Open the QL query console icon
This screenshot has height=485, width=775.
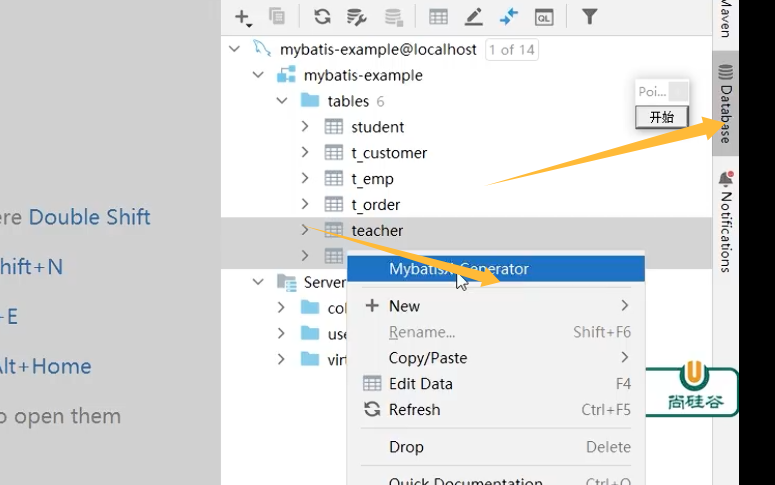click(x=544, y=18)
